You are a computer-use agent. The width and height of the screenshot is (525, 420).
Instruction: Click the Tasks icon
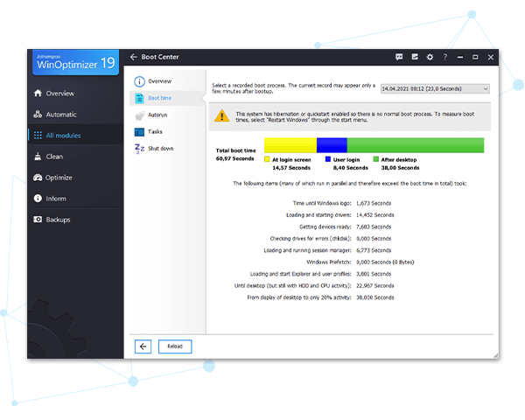coord(139,132)
